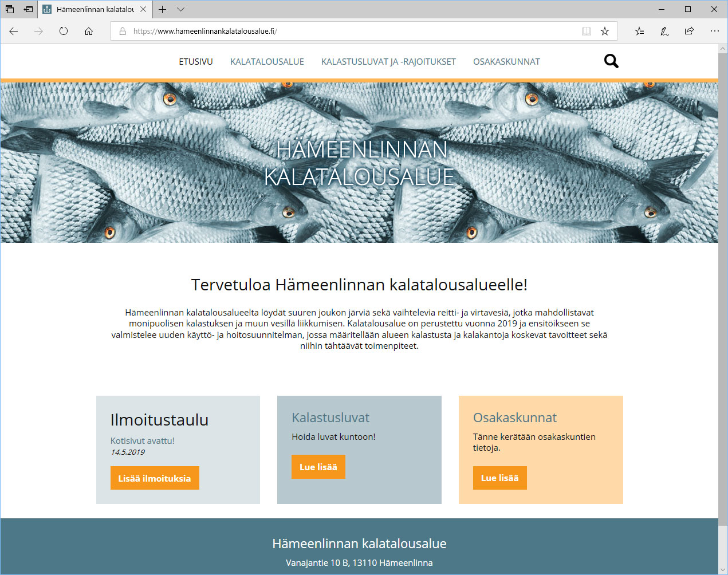Click the browser Forward arrow

click(x=38, y=31)
